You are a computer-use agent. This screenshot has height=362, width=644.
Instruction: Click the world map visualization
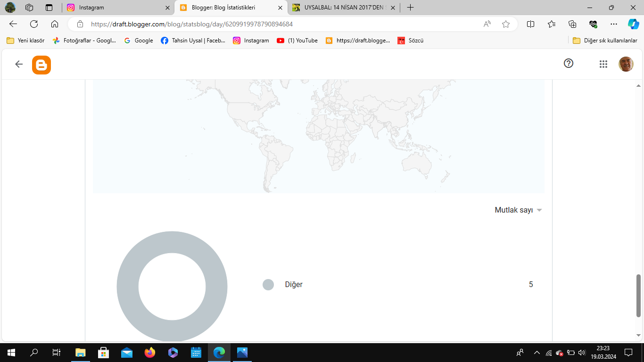318,136
